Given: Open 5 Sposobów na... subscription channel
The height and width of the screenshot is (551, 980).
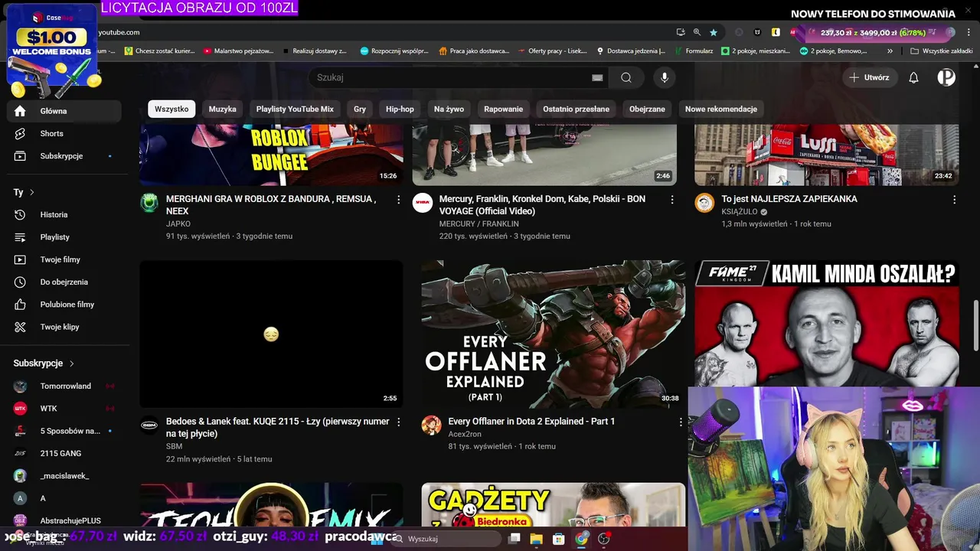Looking at the screenshot, I should point(64,431).
